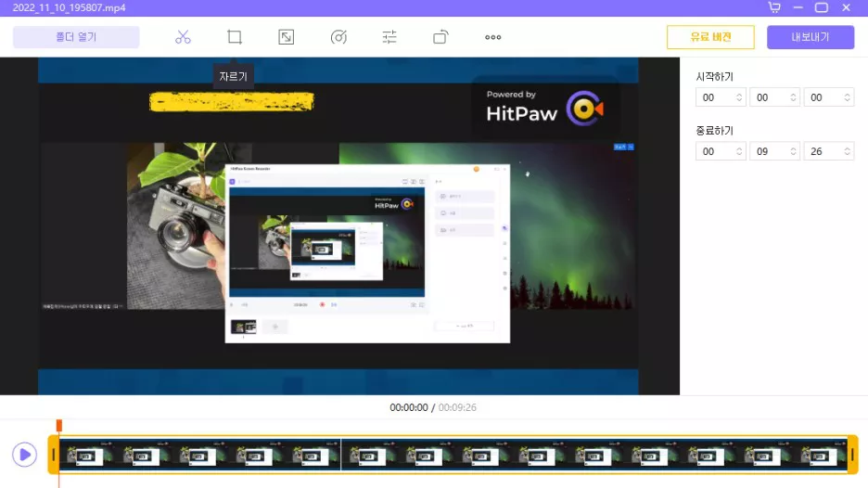
Task: Open the speed adjustment tool
Action: (x=338, y=37)
